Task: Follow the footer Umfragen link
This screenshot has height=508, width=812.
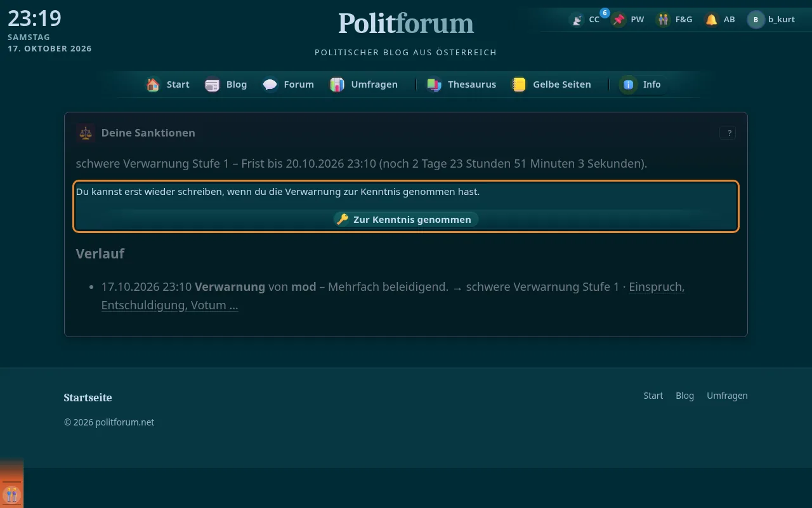Action: click(x=727, y=396)
